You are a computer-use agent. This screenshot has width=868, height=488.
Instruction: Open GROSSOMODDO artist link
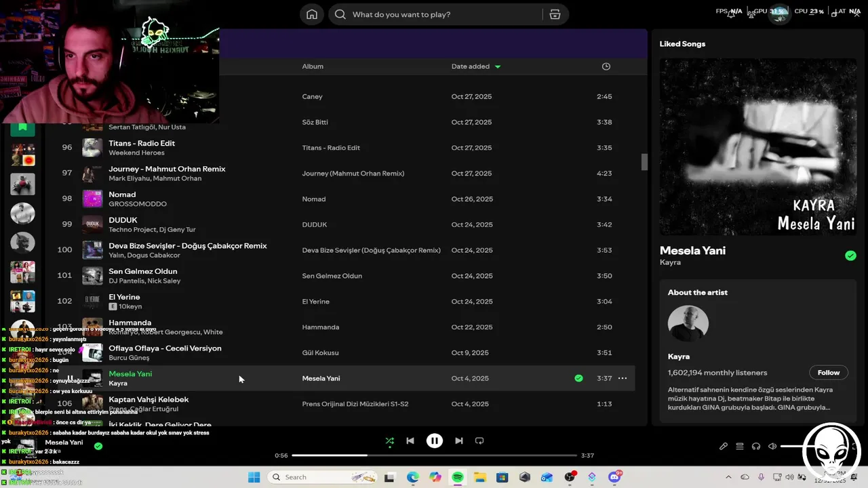[x=137, y=204]
